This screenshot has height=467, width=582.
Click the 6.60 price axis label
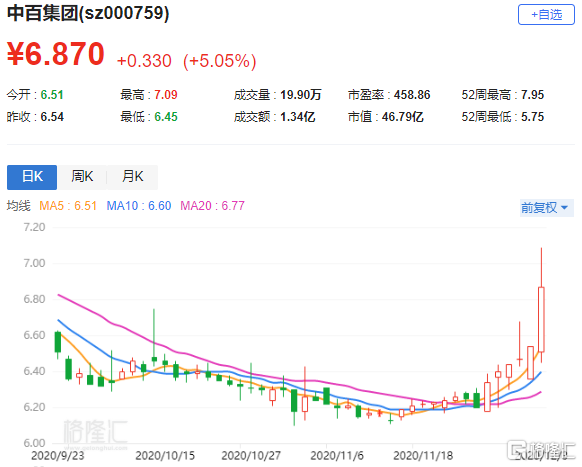pyautogui.click(x=34, y=335)
